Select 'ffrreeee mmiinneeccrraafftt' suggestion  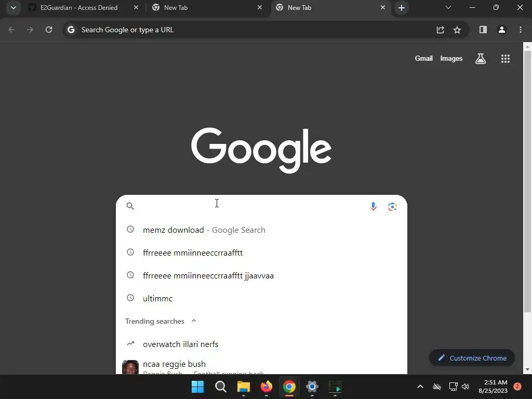coord(261,253)
